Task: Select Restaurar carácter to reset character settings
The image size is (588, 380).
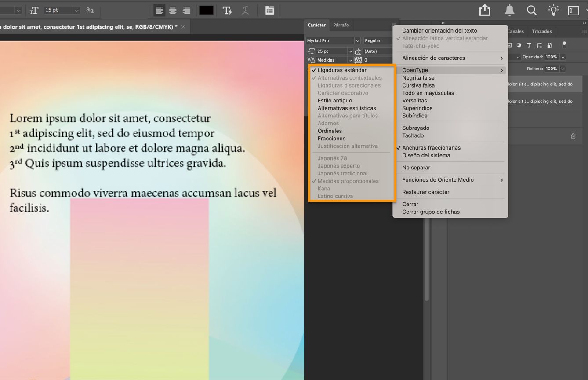Action: click(x=425, y=192)
